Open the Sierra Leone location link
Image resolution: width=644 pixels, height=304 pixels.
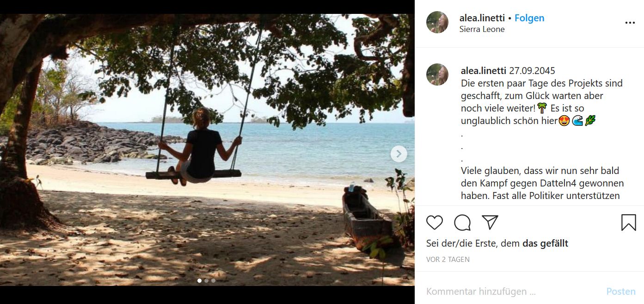point(482,29)
